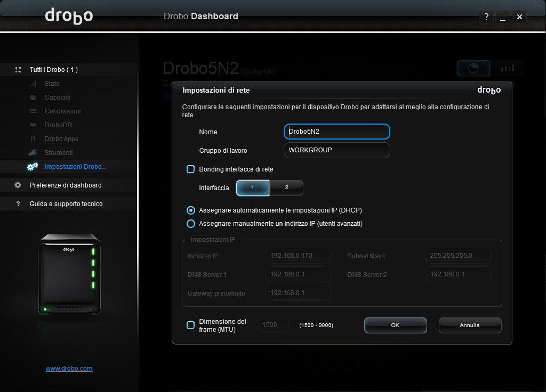Click the Gruppo di lavoro field
Viewport: 546px width, 392px height.
pyautogui.click(x=337, y=150)
